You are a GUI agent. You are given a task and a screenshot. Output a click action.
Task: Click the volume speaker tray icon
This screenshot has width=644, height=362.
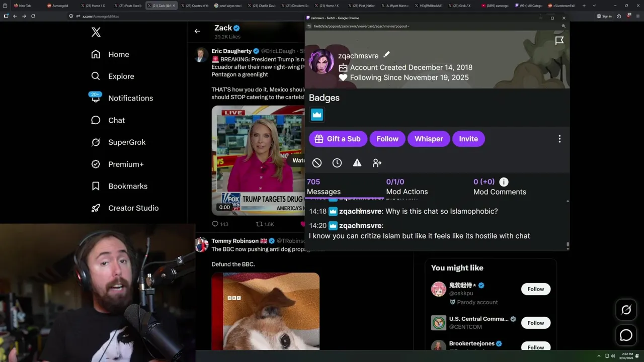613,356
